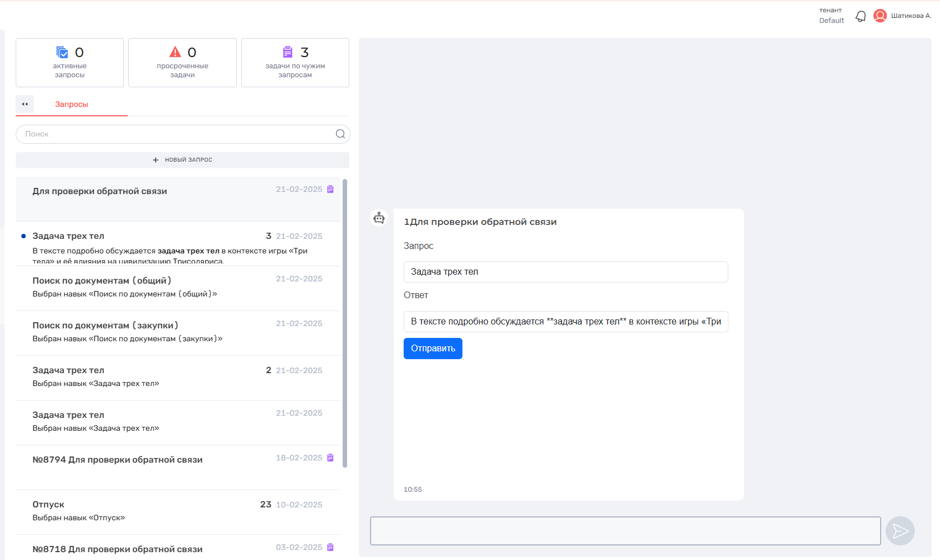
Task: Open the активные запросы card
Action: [69, 63]
